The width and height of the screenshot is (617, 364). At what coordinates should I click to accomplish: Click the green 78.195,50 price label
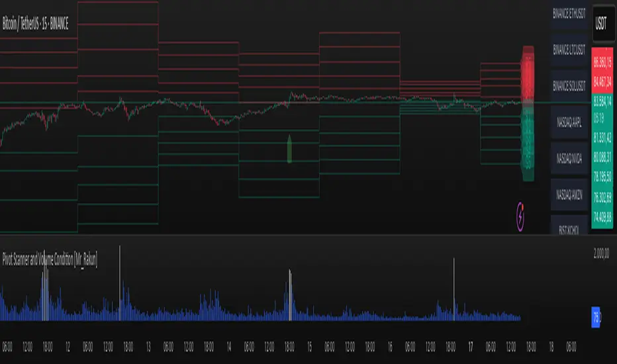602,177
